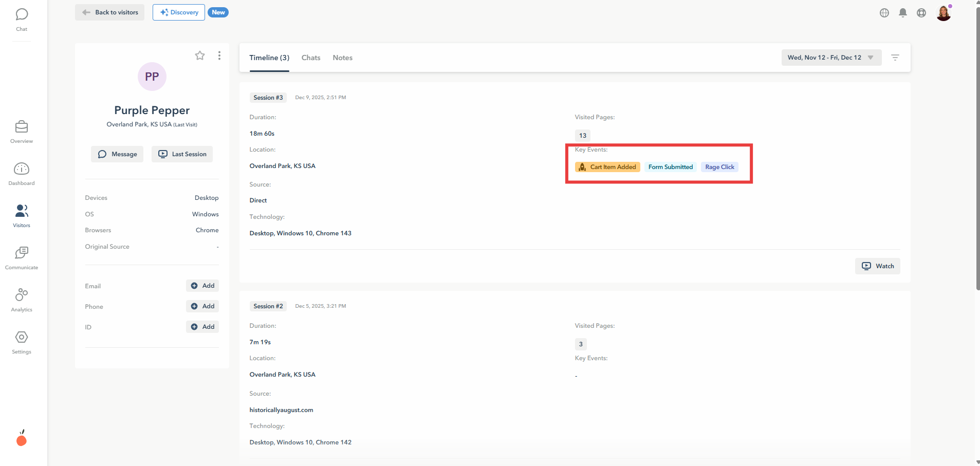Toggle the Form Submitted event tag
The image size is (980, 466).
(670, 166)
